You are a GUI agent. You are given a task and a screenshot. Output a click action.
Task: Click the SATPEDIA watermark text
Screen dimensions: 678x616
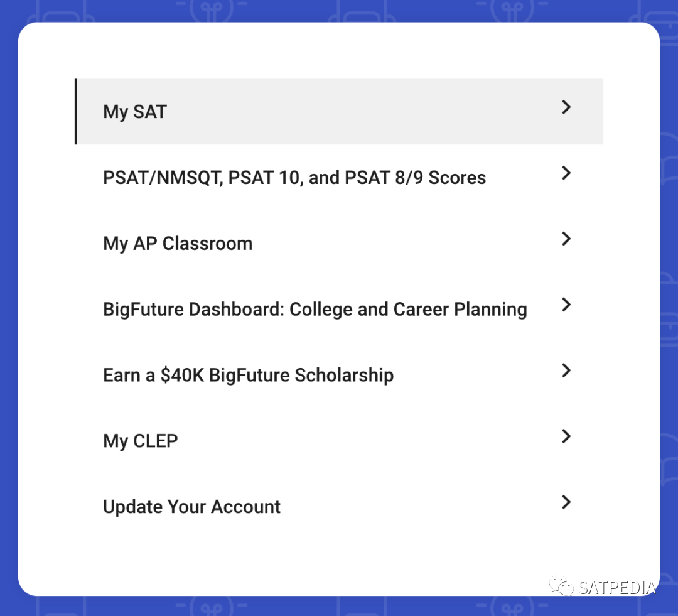(616, 588)
